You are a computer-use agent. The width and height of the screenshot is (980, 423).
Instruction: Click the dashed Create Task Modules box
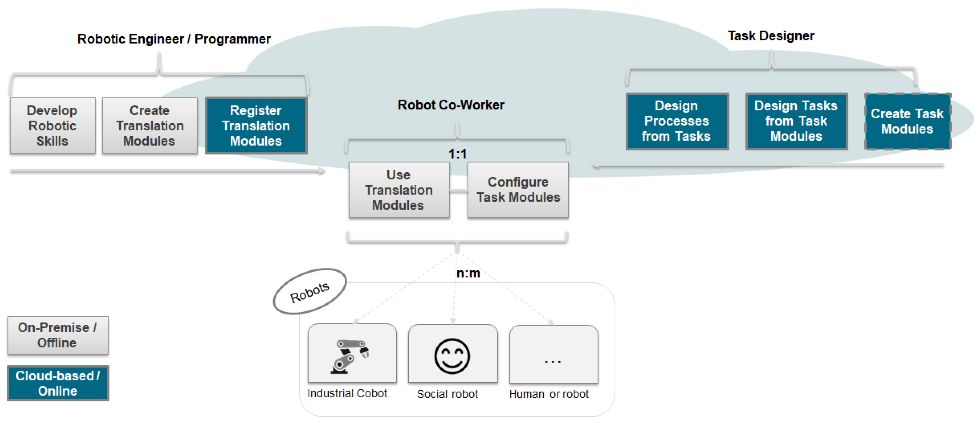coord(907,121)
